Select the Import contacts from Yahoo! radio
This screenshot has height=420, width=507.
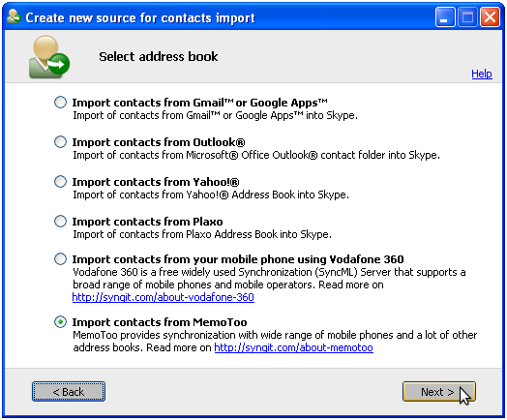click(x=60, y=182)
